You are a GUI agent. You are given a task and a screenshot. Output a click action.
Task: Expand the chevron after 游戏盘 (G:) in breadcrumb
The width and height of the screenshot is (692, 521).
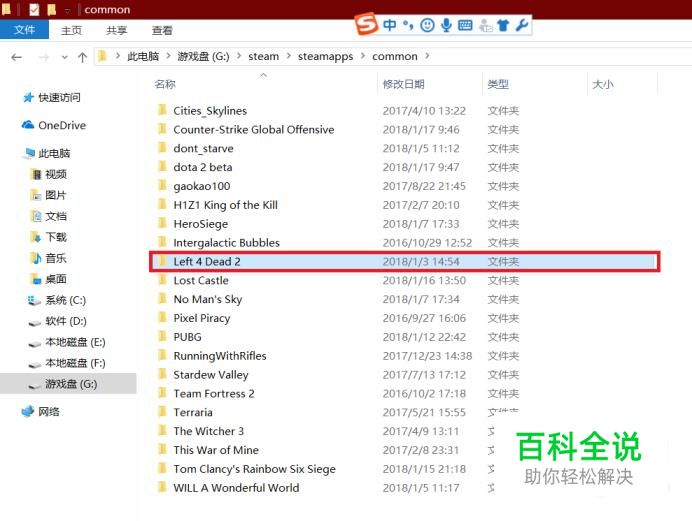point(239,56)
